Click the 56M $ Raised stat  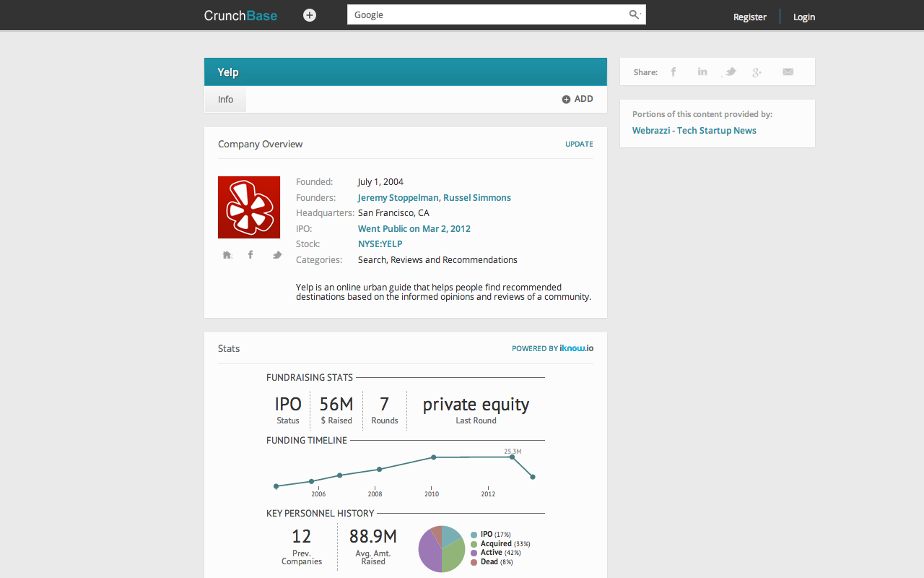point(336,410)
